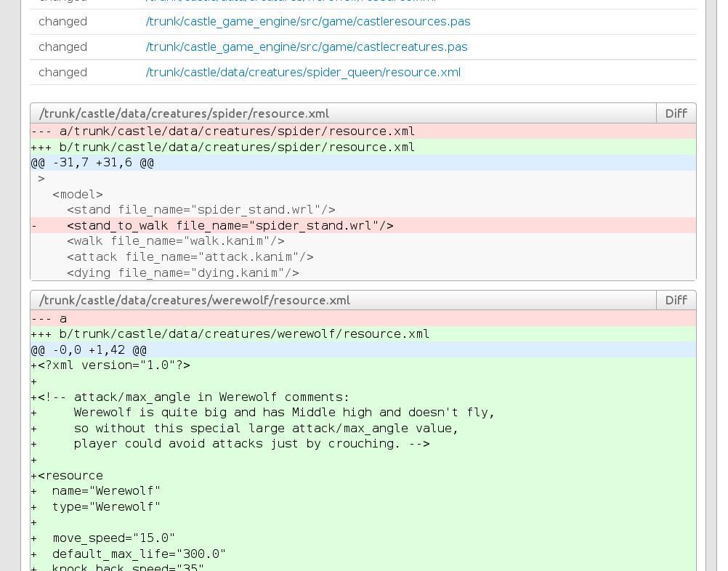Click the '@@ -31,7 +31,6 @@' hunk header
The image size is (728, 571).
(92, 163)
